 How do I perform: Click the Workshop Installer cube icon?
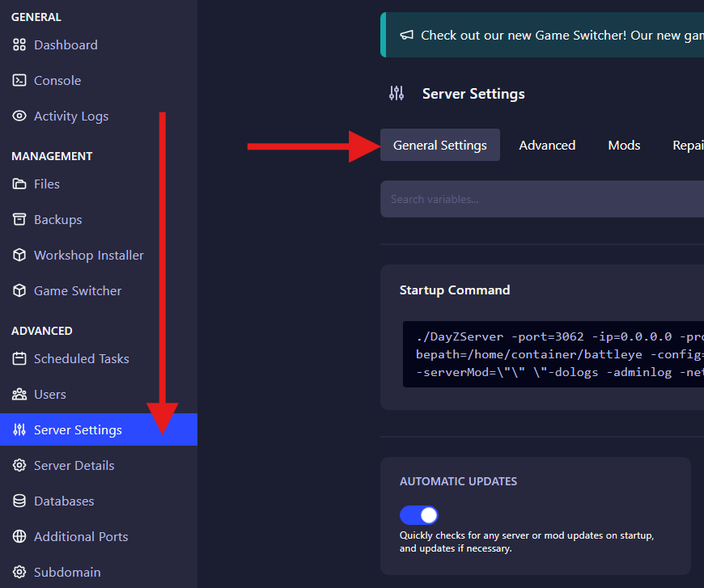[19, 256]
